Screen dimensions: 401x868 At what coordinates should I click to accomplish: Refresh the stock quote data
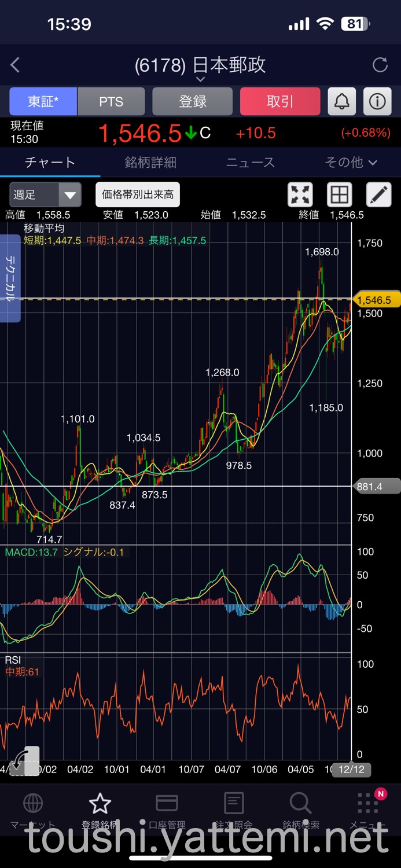(x=380, y=65)
